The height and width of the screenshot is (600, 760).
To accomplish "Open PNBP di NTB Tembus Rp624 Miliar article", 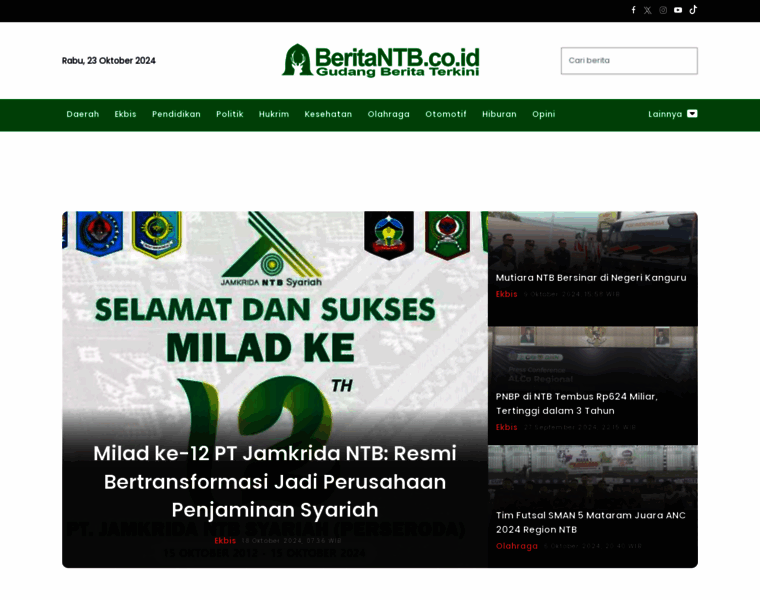I will (577, 404).
